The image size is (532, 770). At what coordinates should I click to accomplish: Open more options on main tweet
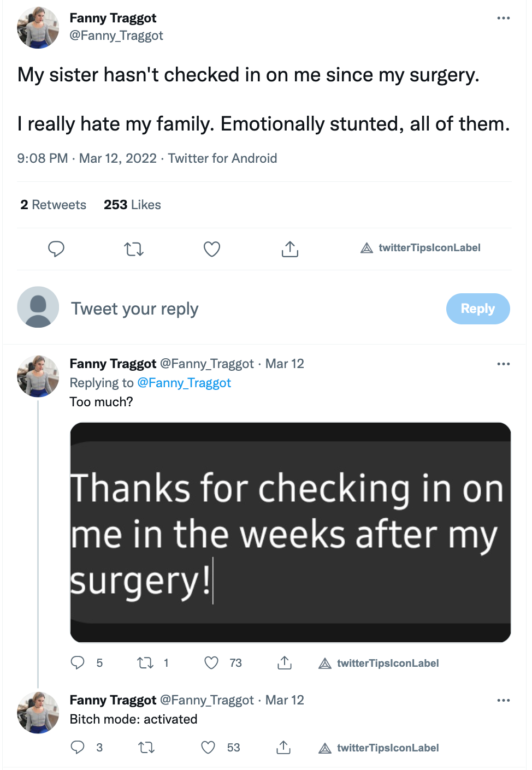[504, 18]
